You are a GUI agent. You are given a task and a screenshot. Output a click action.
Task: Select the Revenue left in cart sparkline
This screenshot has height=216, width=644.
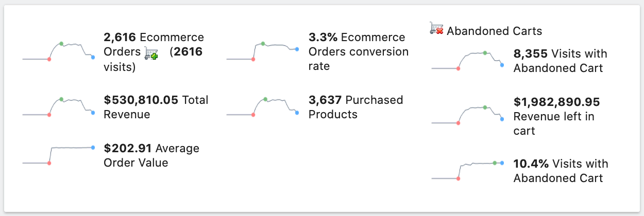tap(468, 115)
